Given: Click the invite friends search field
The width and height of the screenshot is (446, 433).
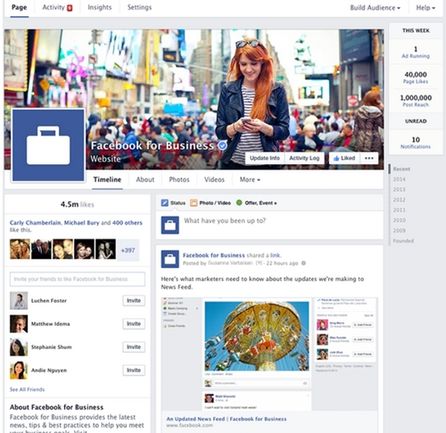Looking at the screenshot, I should pyautogui.click(x=77, y=279).
